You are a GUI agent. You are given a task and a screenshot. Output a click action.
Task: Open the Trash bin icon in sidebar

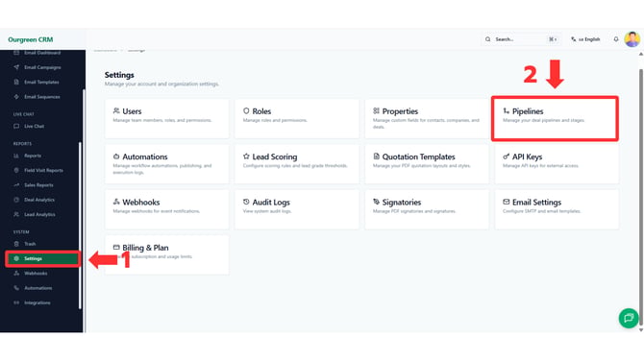[x=16, y=244]
